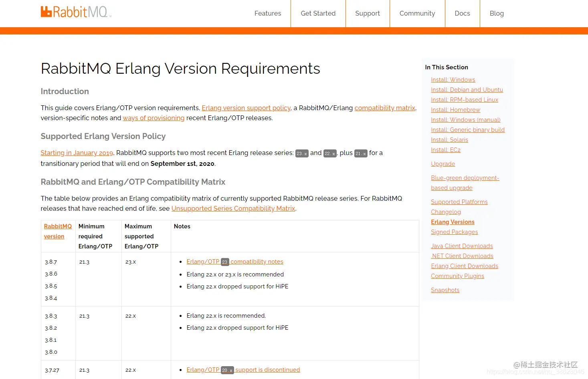Select Erlang Versions in the sidebar

[453, 222]
